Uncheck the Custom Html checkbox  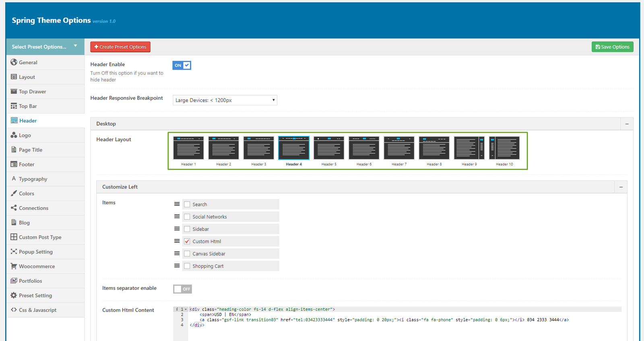pos(187,242)
